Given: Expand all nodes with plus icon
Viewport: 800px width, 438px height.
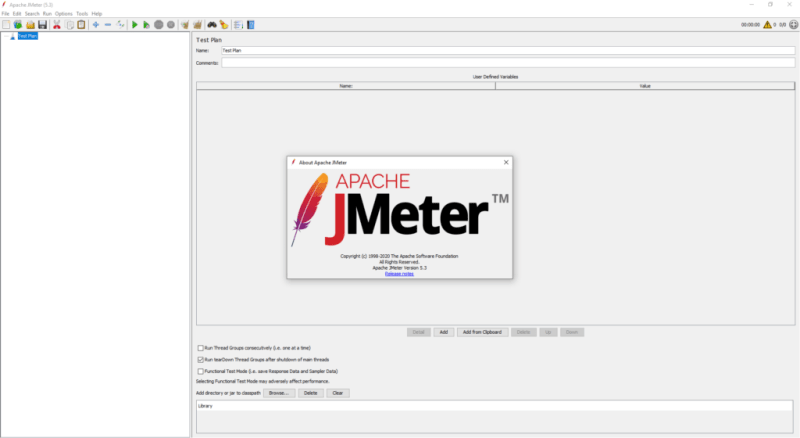Looking at the screenshot, I should tap(95, 25).
